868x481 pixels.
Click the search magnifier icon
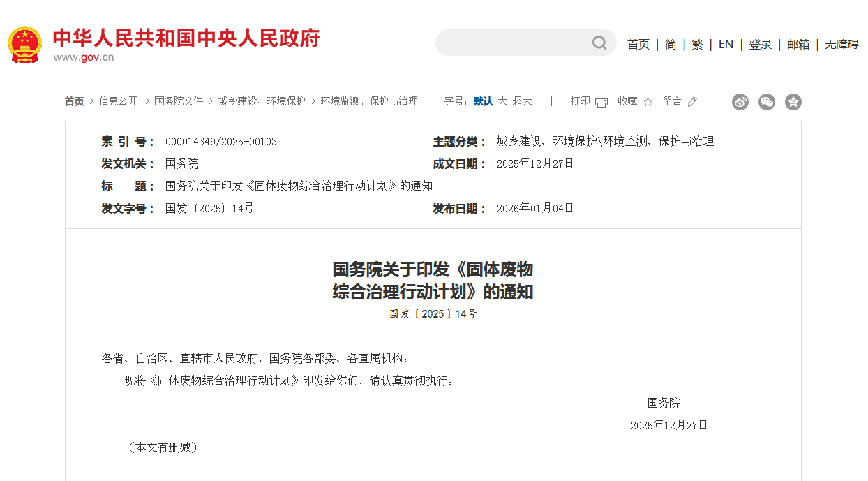coord(599,43)
